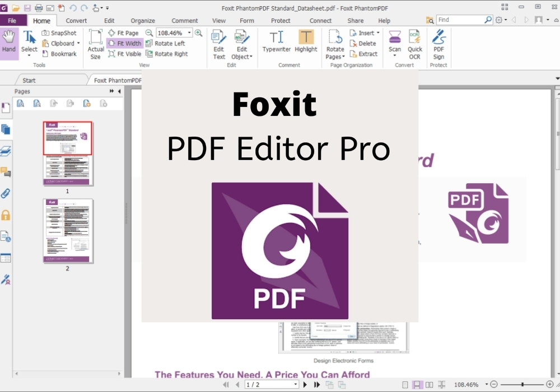Switch to the Organize ribbon tab

[142, 21]
